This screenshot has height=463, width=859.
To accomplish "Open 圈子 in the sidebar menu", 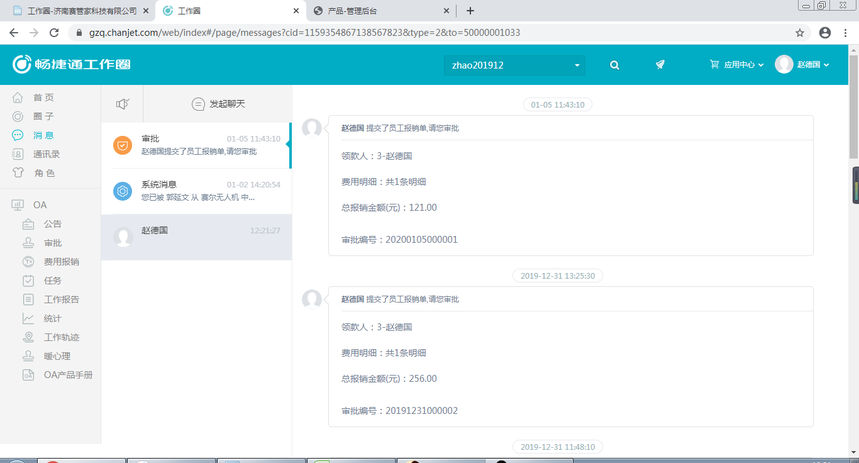I will click(x=43, y=116).
